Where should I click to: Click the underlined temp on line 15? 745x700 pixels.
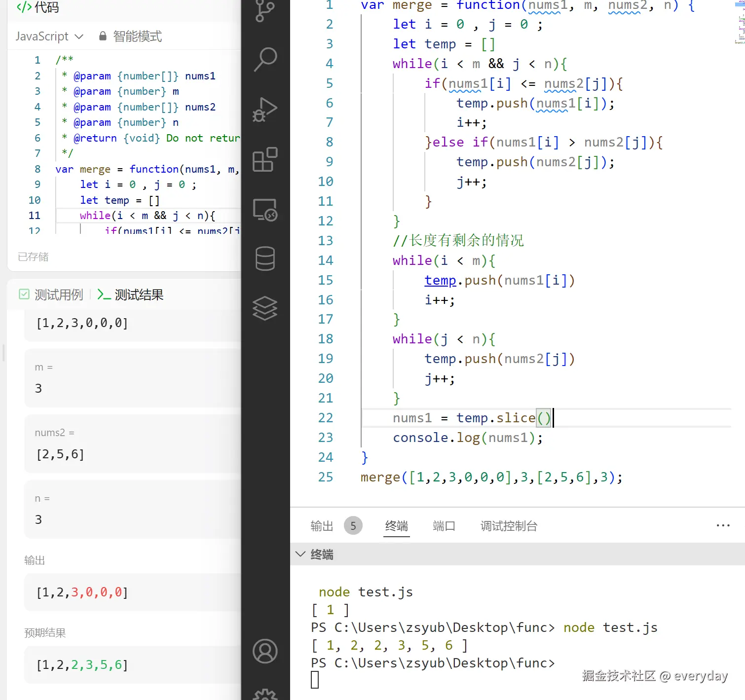(440, 280)
